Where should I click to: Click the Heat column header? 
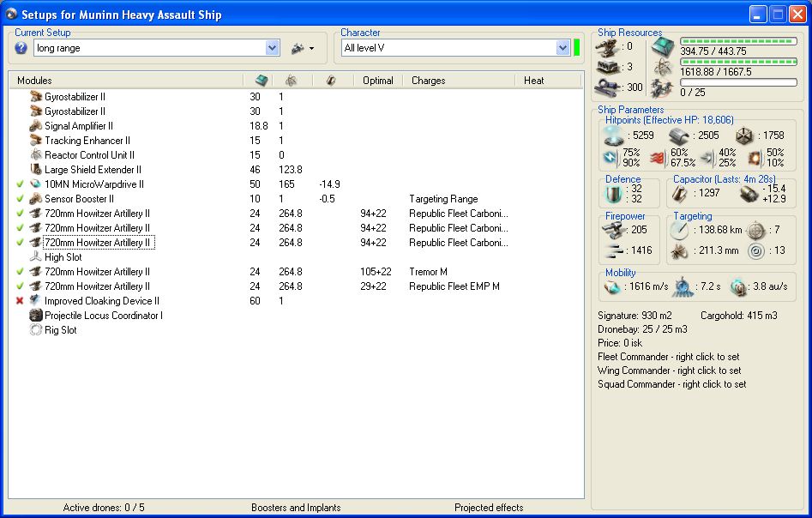pos(533,81)
